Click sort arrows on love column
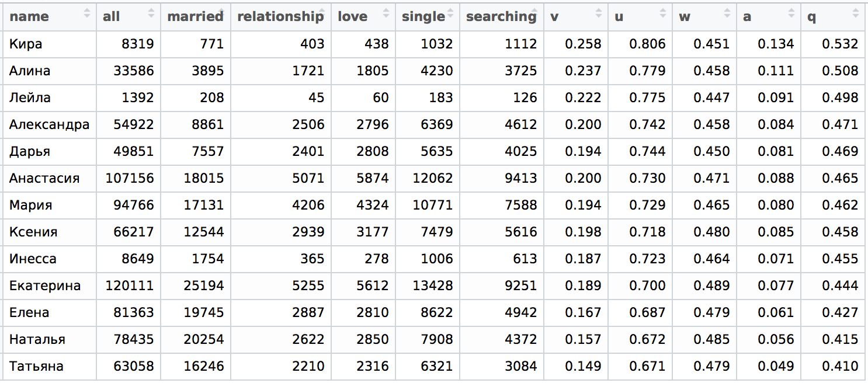This screenshot has height=383, width=868. 387,12
